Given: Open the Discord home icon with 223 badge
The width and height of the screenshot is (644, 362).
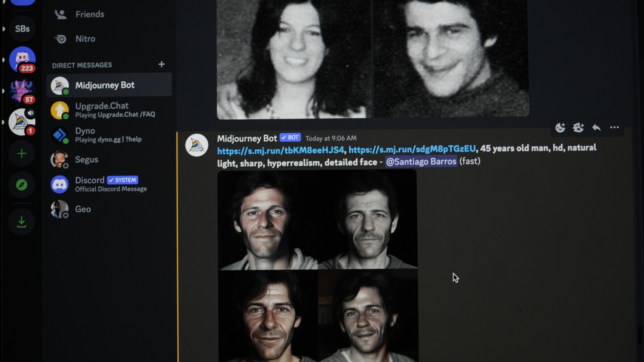Looking at the screenshot, I should tap(22, 59).
